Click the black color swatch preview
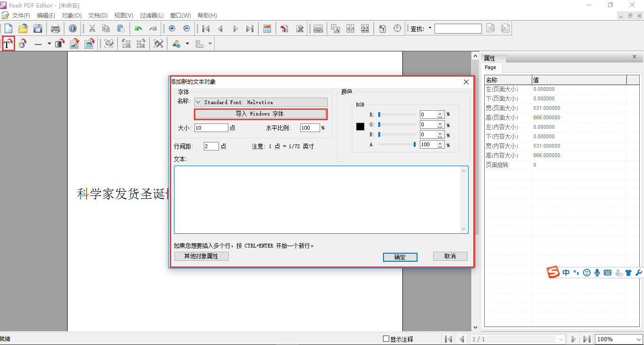 coord(360,127)
